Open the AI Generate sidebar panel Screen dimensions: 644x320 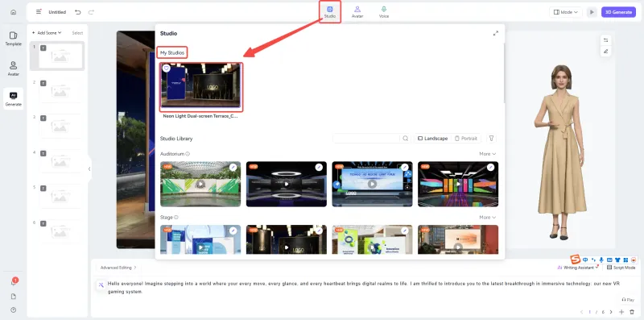(x=13, y=98)
